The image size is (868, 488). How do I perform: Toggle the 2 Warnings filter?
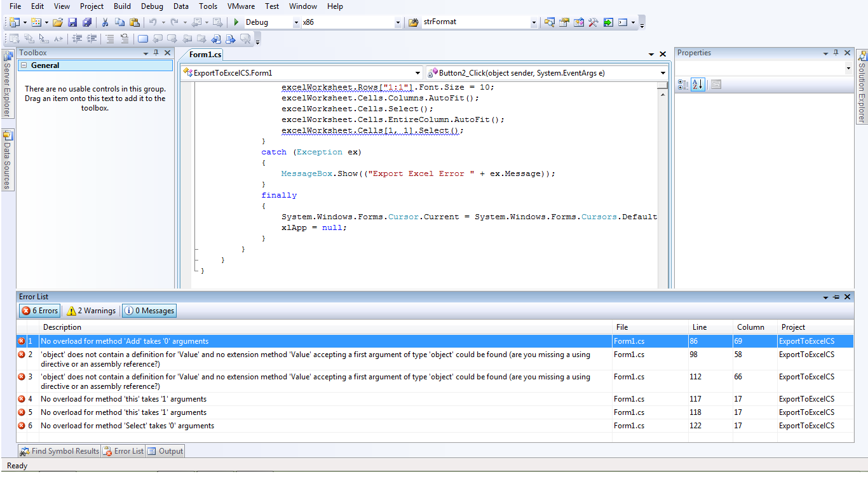(x=92, y=311)
